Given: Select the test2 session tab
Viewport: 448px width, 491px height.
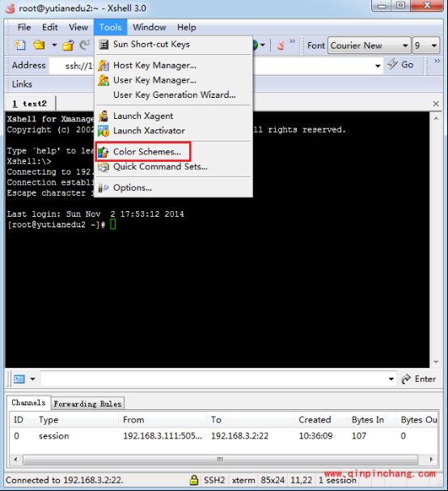Looking at the screenshot, I should [31, 104].
